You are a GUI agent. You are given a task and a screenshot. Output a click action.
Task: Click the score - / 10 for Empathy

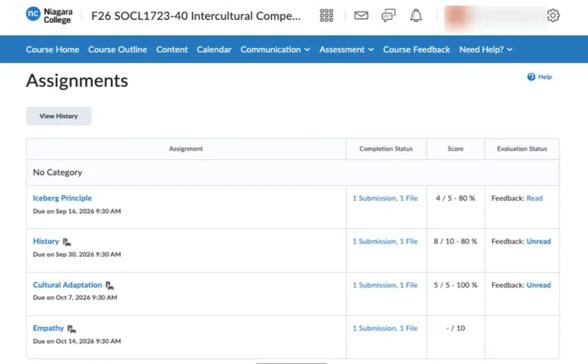click(x=455, y=328)
